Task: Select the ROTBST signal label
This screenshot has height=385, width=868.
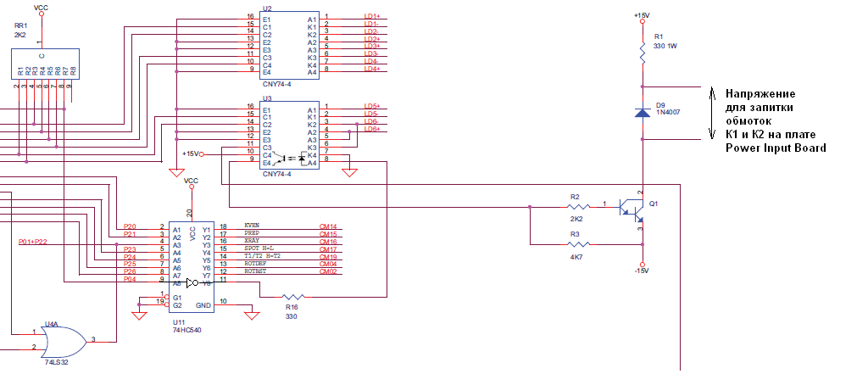Action: (x=256, y=271)
